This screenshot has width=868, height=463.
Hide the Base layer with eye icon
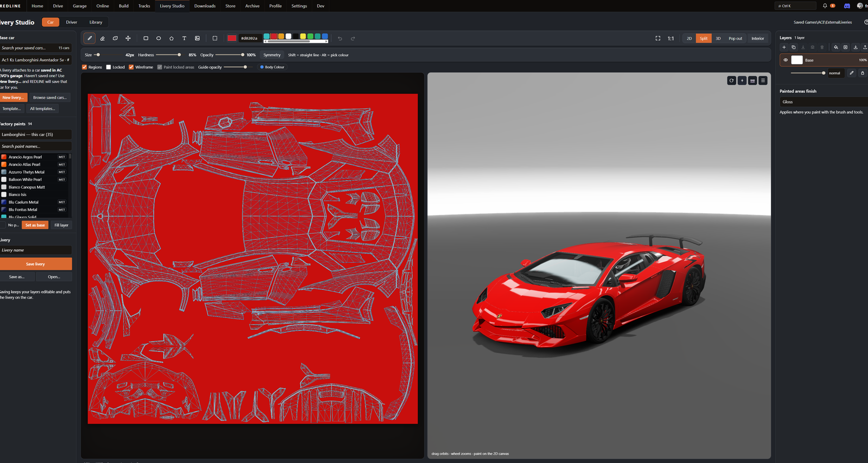(786, 60)
